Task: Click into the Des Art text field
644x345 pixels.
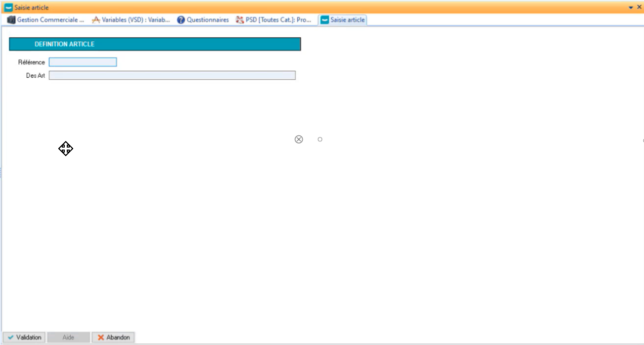Action: click(172, 75)
